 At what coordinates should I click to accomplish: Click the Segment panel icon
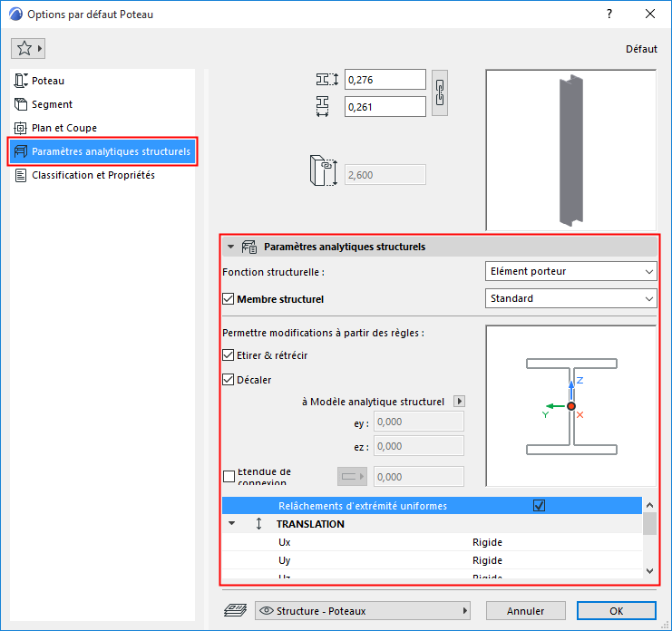(x=21, y=104)
